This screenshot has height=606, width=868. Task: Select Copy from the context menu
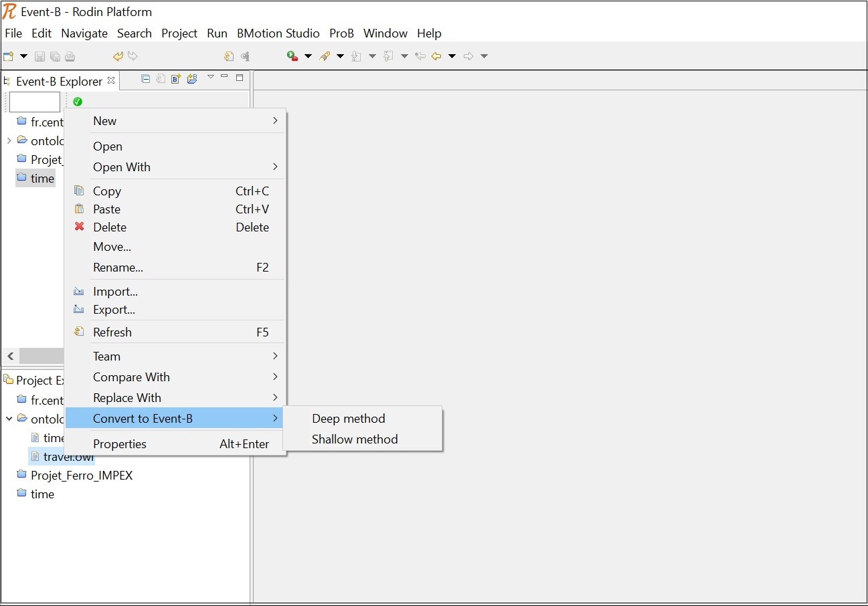pos(175,191)
